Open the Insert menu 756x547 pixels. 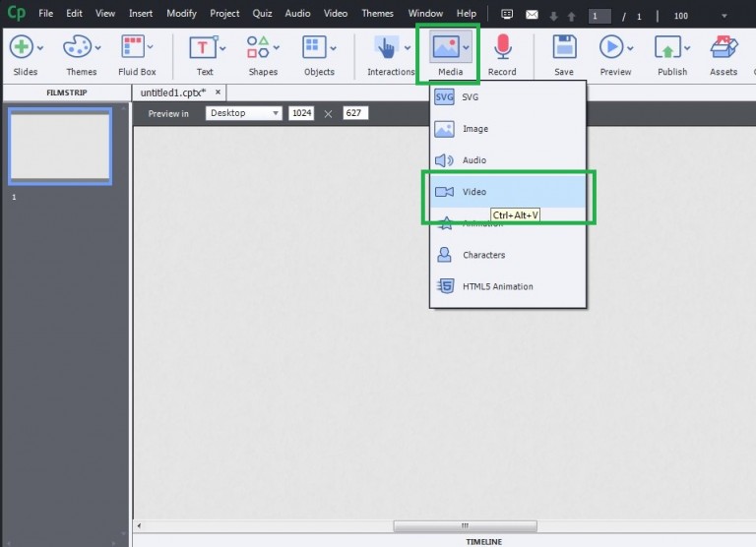coord(141,14)
